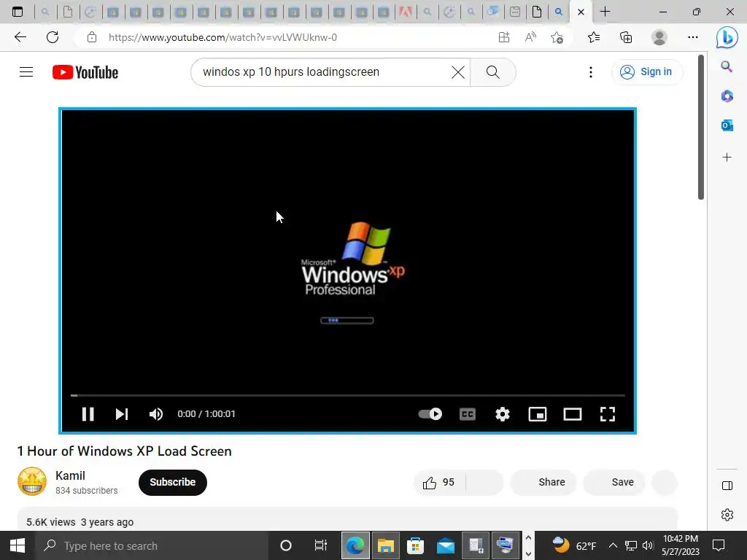This screenshot has width=747, height=560.
Task: Like the video with thumbs up
Action: point(438,483)
